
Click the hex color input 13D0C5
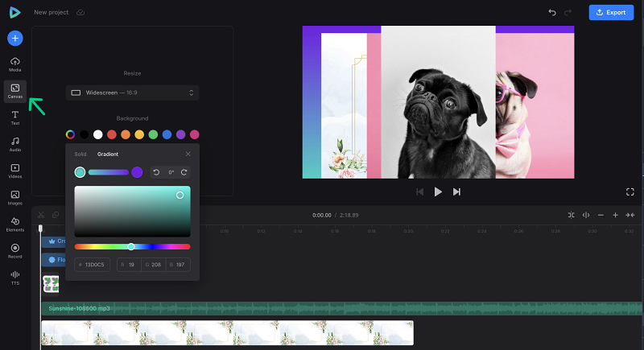92,265
